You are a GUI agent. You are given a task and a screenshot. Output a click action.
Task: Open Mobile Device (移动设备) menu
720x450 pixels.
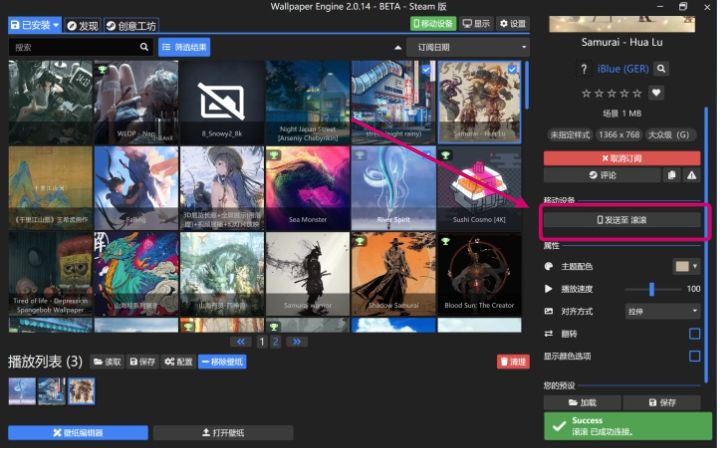(x=433, y=23)
